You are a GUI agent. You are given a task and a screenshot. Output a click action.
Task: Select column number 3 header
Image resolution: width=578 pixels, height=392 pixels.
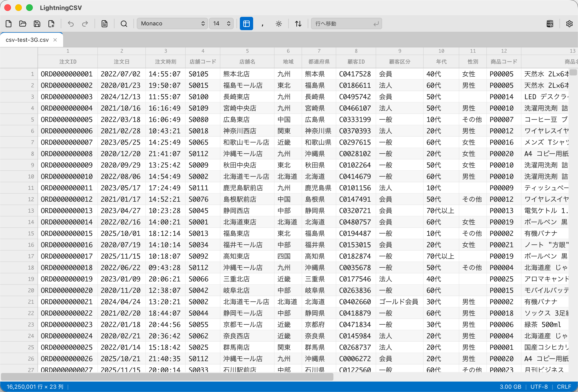click(165, 51)
